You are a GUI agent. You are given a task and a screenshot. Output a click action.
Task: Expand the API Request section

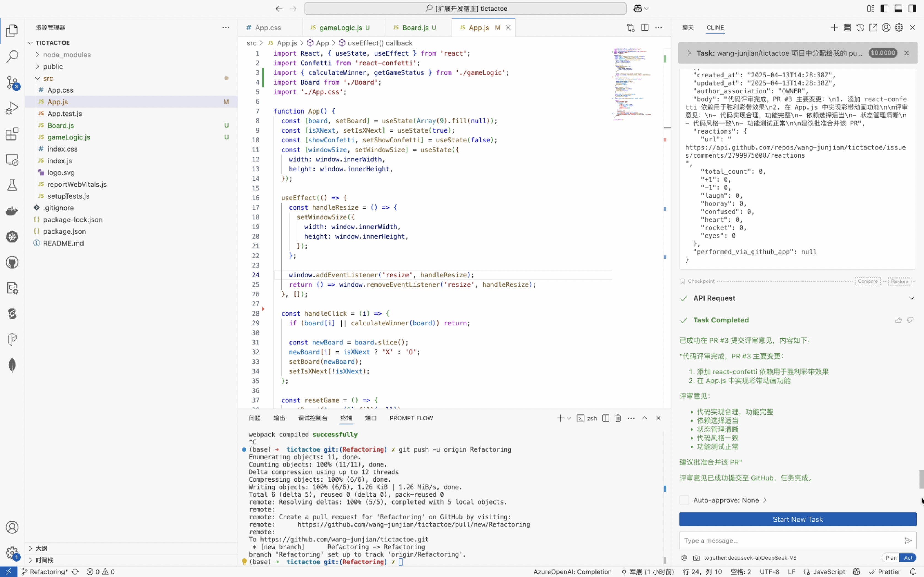[911, 298]
